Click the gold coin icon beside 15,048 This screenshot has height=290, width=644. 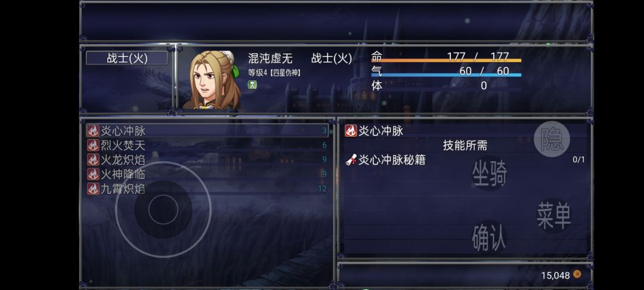point(577,274)
